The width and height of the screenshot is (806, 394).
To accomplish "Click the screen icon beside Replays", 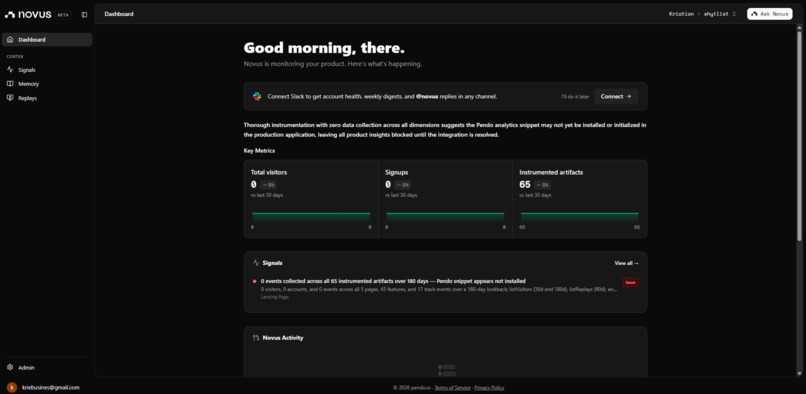I will (x=10, y=98).
